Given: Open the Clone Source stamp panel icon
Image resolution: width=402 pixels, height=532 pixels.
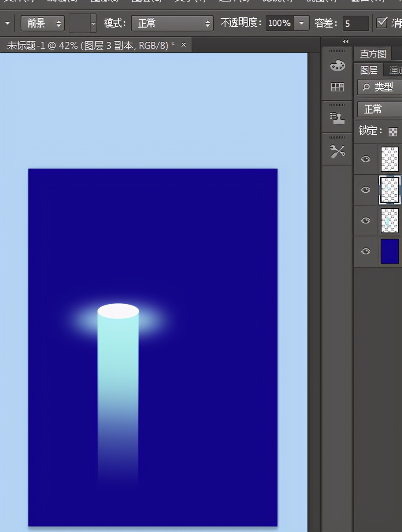Looking at the screenshot, I should pyautogui.click(x=337, y=119).
